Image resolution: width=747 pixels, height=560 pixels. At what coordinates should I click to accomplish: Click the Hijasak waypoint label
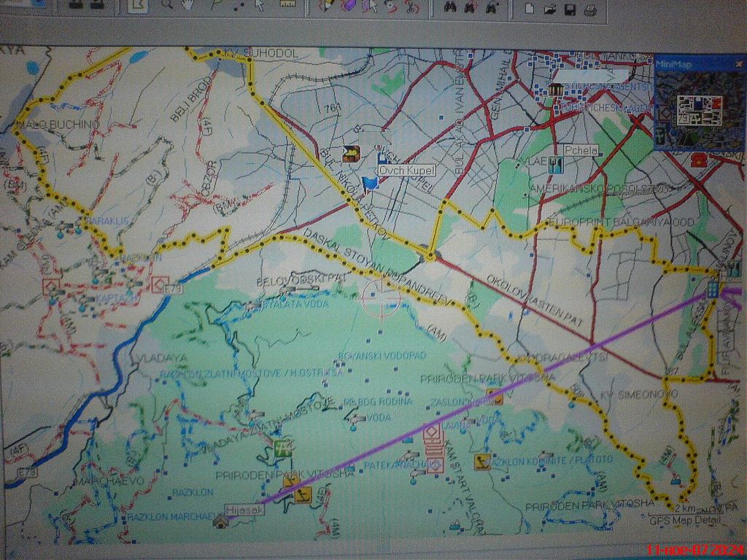point(245,510)
